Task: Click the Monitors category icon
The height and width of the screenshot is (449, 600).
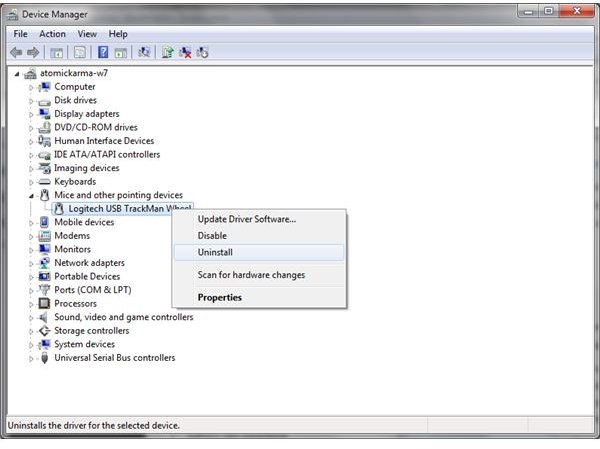Action: [x=44, y=250]
